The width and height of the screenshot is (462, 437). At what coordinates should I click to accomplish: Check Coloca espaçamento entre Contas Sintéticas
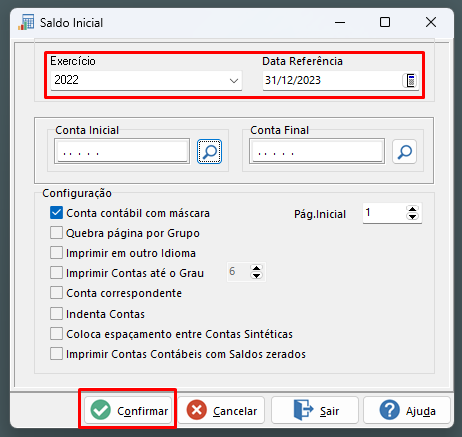pos(56,334)
